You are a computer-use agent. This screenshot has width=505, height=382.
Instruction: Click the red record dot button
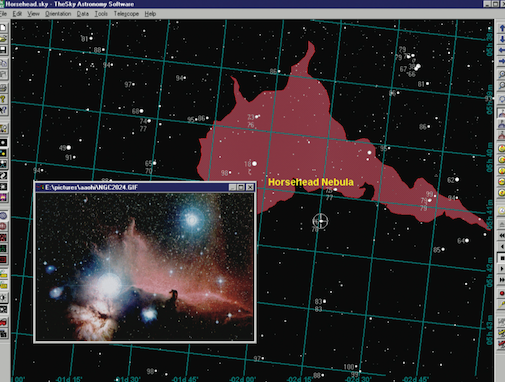[502, 293]
